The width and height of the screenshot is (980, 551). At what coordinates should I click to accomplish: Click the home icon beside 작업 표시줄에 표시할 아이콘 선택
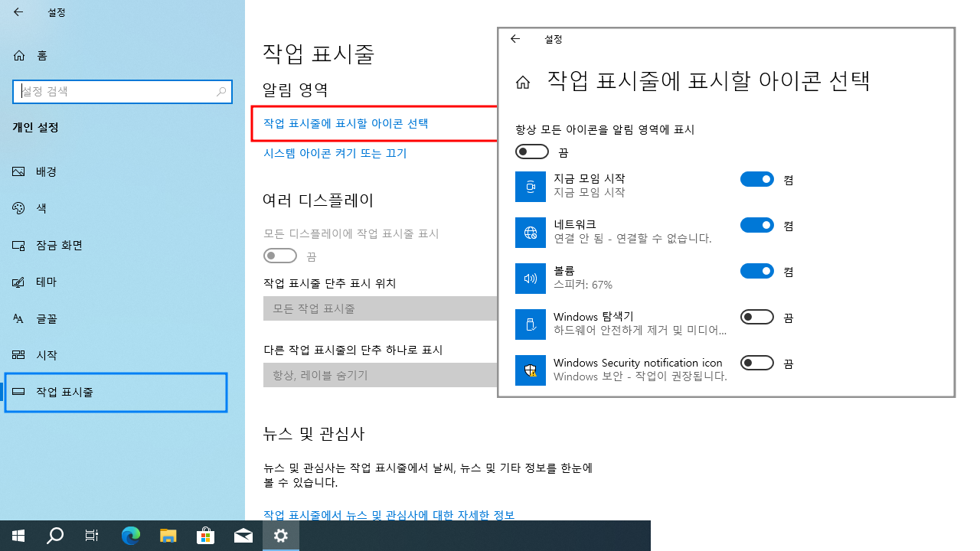click(x=523, y=83)
